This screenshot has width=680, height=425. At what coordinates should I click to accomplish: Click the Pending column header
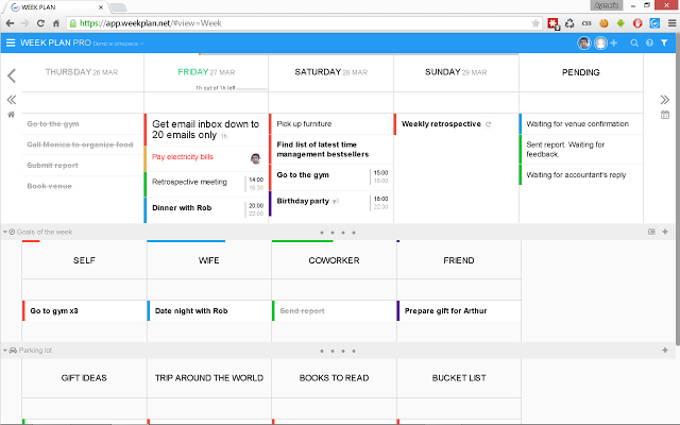581,72
